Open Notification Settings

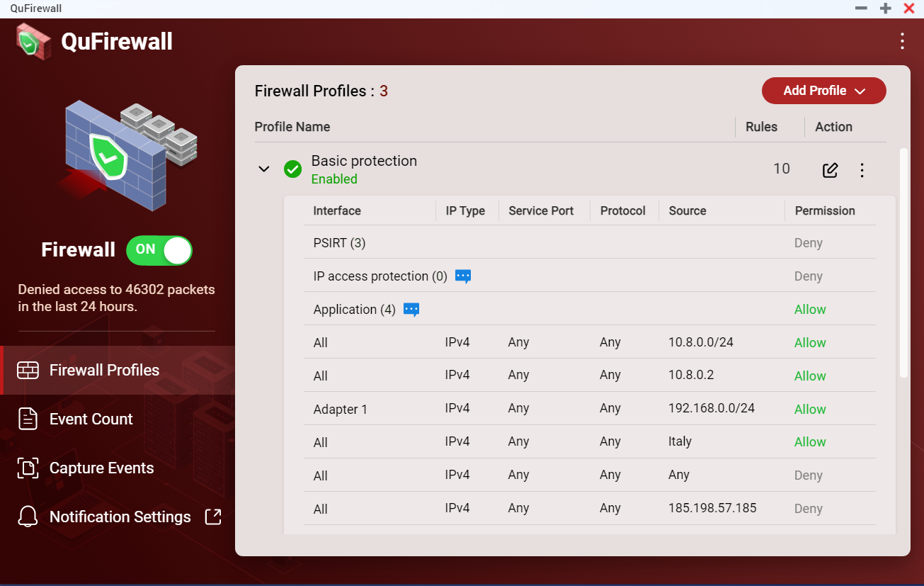pyautogui.click(x=120, y=517)
